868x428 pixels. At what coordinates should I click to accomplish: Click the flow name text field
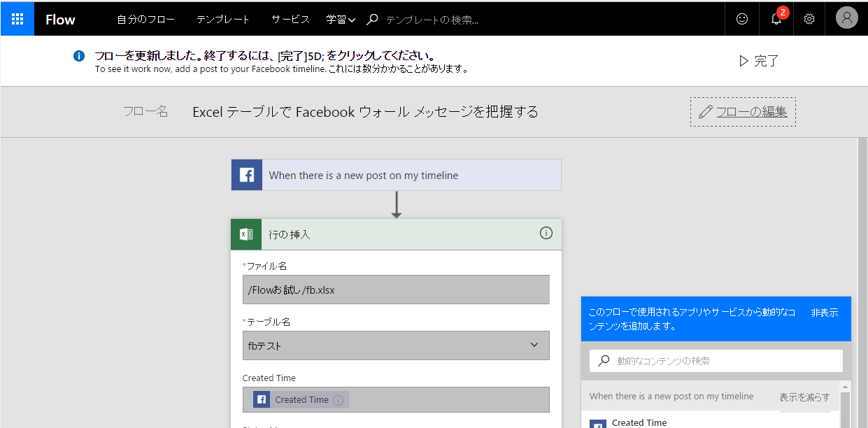(365, 112)
